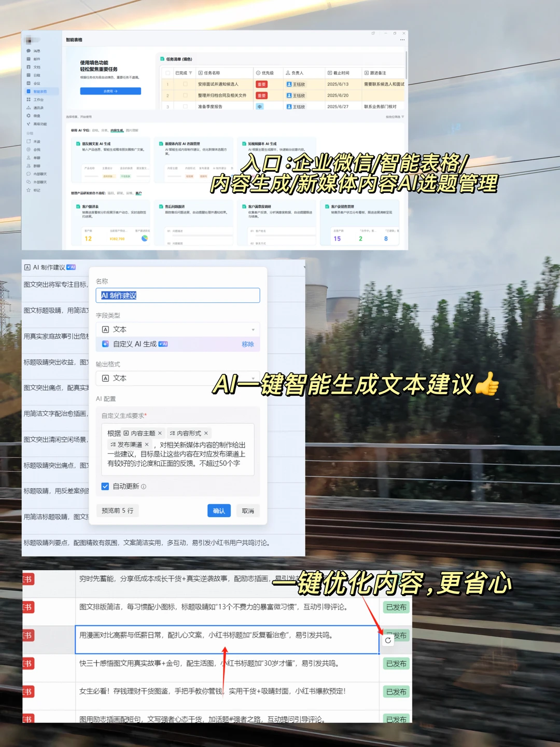The image size is (560, 747).
Task: Click 移除 next to 自定义 AI 生成
Action: (x=248, y=344)
